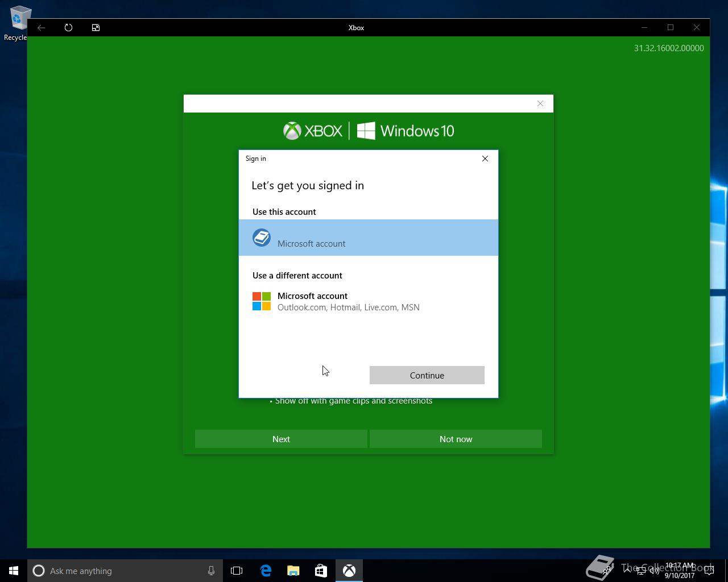728x582 pixels.
Task: Click the Continue button in Sign in dialog
Action: (427, 375)
